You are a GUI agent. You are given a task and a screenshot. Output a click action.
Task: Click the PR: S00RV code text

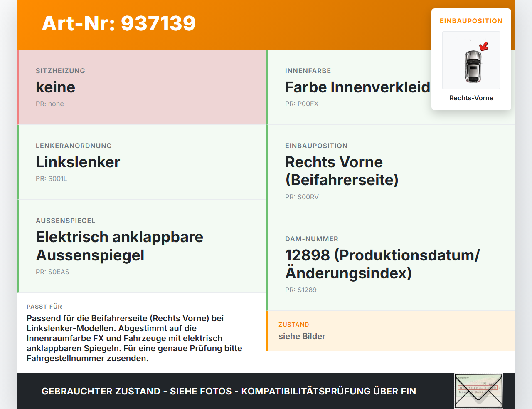tap(302, 197)
